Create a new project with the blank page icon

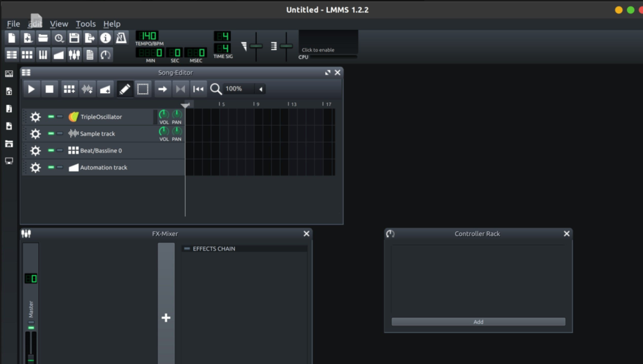[x=12, y=37]
